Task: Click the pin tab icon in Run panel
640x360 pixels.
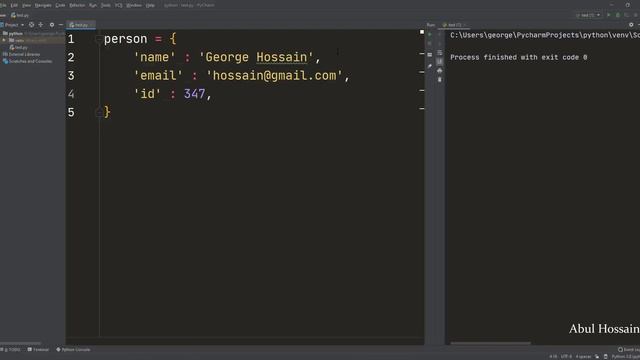Action: [429, 66]
